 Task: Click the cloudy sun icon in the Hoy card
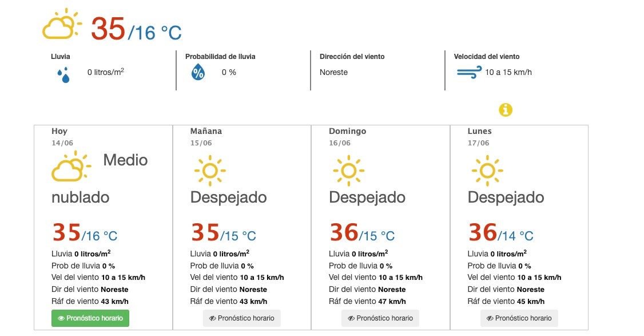(x=71, y=167)
